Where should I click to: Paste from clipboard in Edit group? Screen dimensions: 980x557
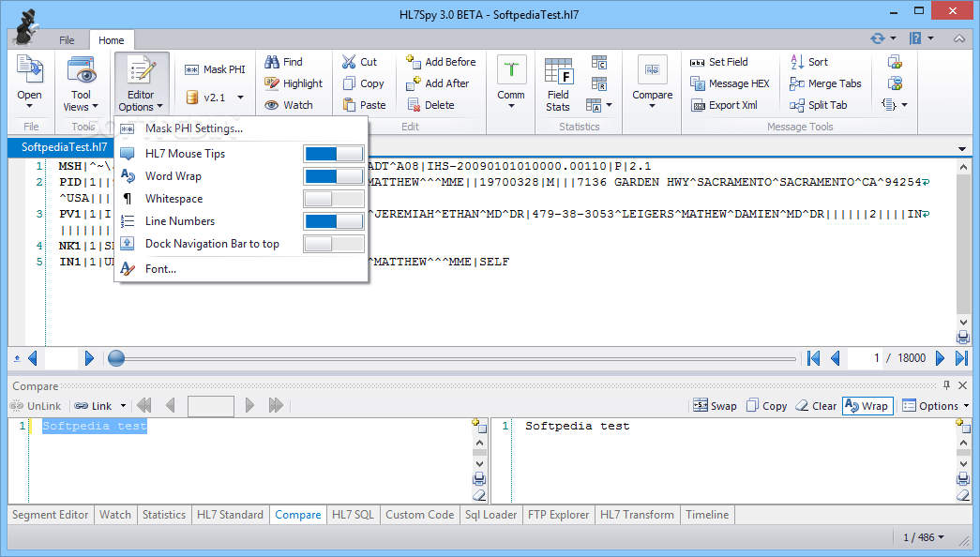coord(365,105)
